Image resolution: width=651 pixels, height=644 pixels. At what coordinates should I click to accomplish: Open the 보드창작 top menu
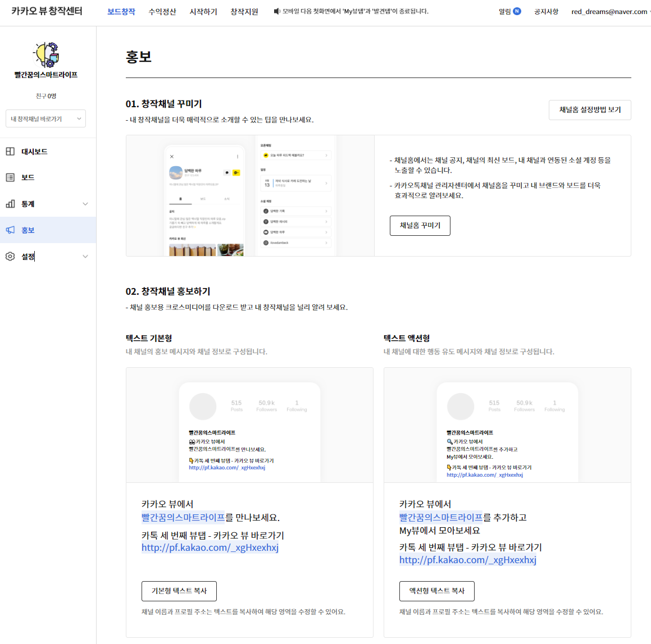click(x=121, y=12)
